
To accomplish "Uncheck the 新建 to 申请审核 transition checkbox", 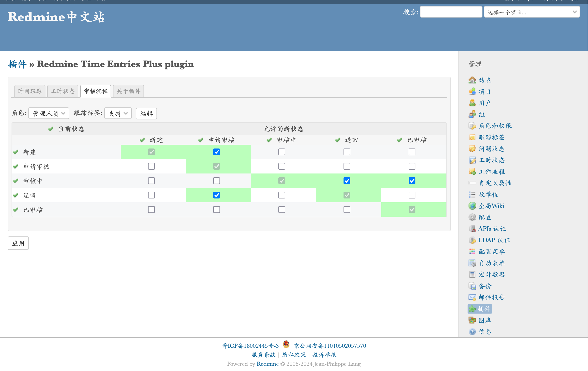I will 216,152.
